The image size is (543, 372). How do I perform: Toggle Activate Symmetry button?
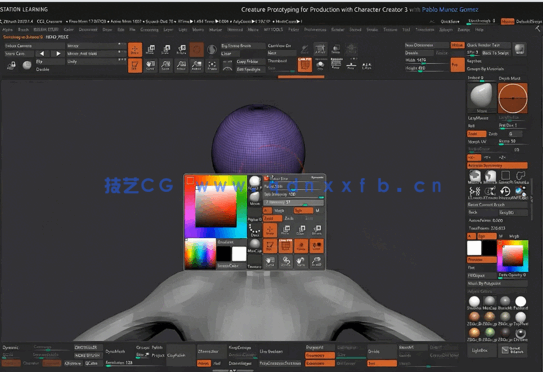point(497,166)
